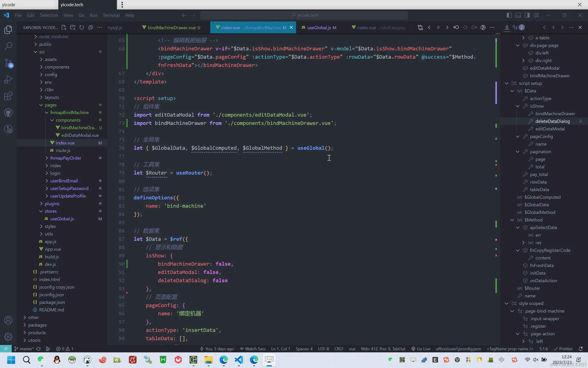The height and width of the screenshot is (368, 588).
Task: Open the Accounts menu in activity bar
Action: (x=8, y=320)
